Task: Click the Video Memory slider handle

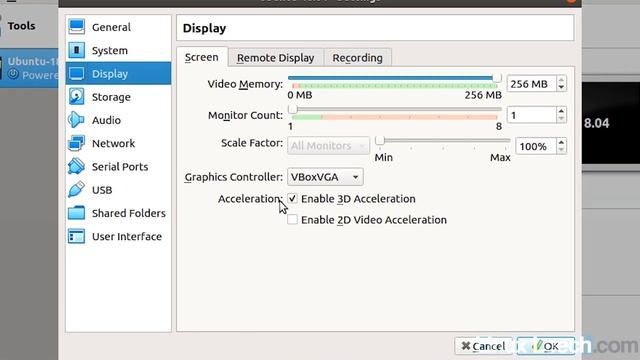Action: pos(496,78)
